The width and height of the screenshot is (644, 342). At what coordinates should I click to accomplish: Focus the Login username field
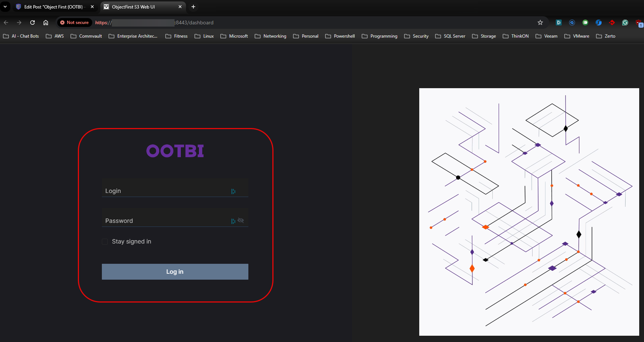tap(166, 191)
